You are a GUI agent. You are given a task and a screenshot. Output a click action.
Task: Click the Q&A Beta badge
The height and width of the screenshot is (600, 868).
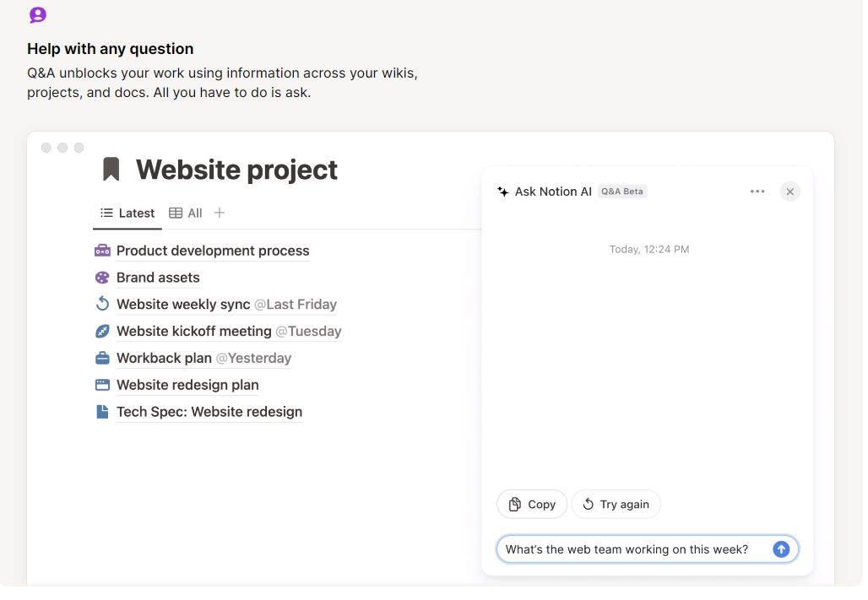(622, 192)
